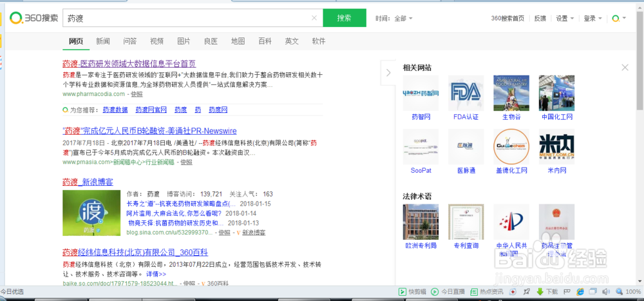Switch to the 问答 tab
The width and height of the screenshot is (644, 301).
point(130,41)
